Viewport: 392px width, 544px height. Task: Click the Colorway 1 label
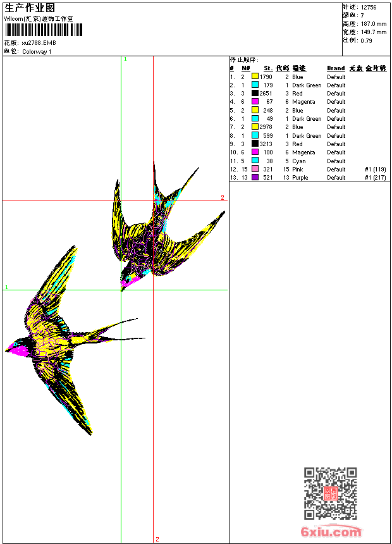click(37, 52)
